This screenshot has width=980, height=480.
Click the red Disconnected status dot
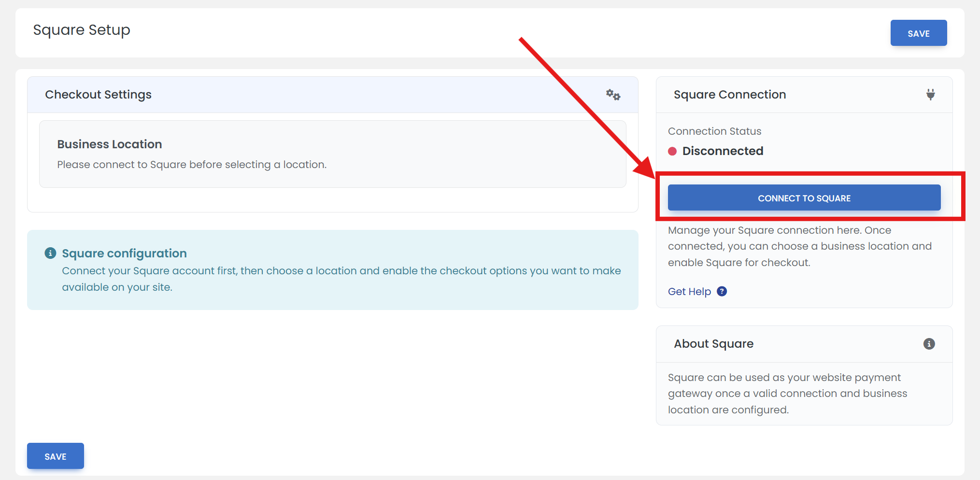point(672,151)
